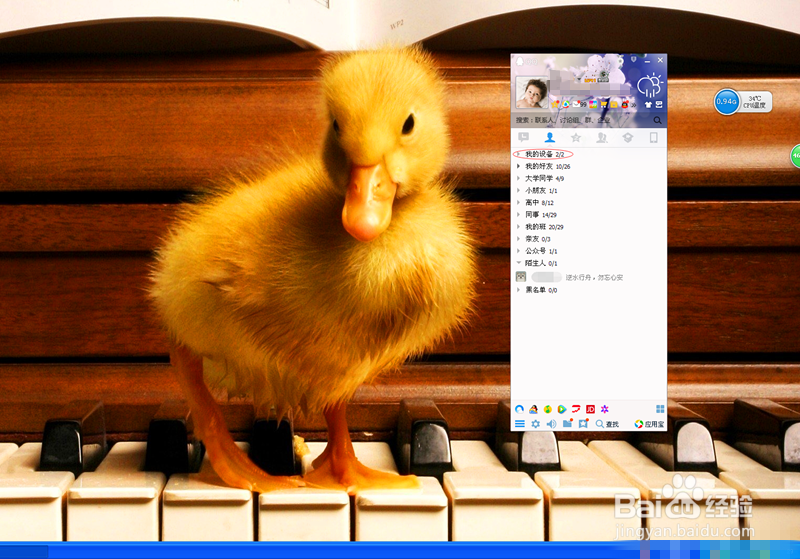Launch the red JD shopping icon
Image resolution: width=800 pixels, height=559 pixels.
pyautogui.click(x=590, y=409)
